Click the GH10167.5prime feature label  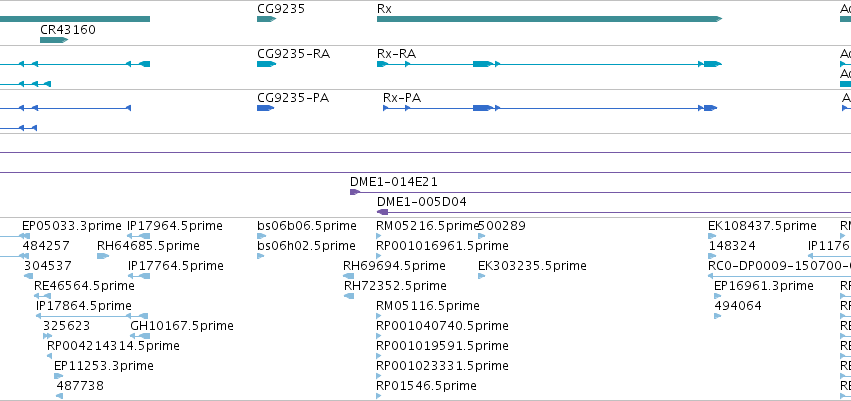[x=182, y=326]
